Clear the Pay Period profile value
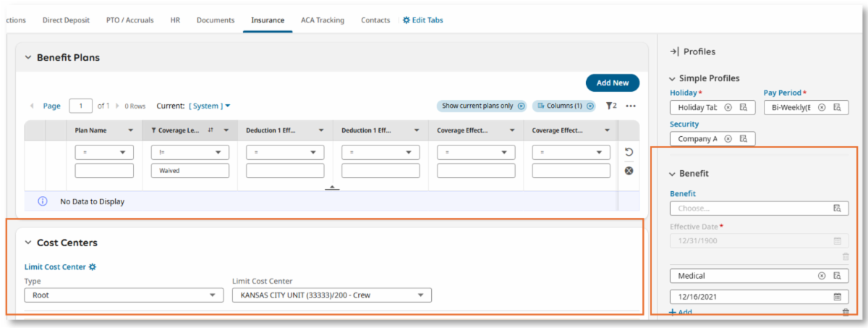The width and height of the screenshot is (868, 328). [822, 107]
